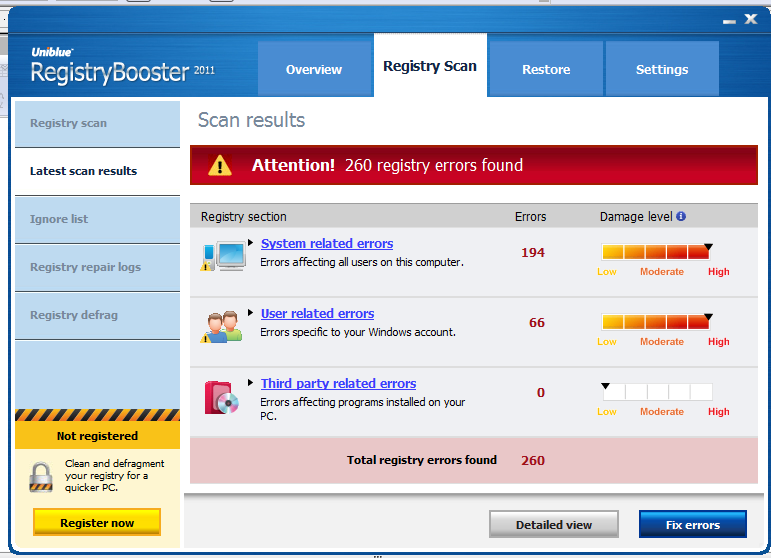
Task: Open Third party related errors link
Action: (x=338, y=383)
